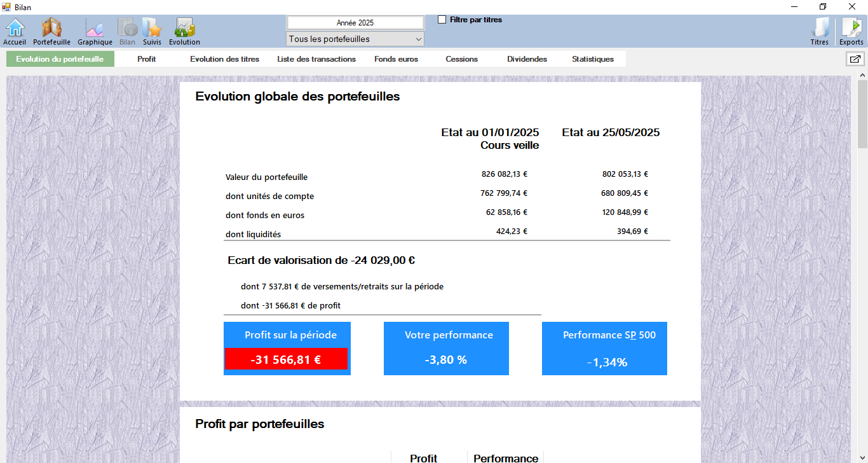Open the Portefeuille toolbar icon
Viewport: 868px width, 463px height.
51,31
